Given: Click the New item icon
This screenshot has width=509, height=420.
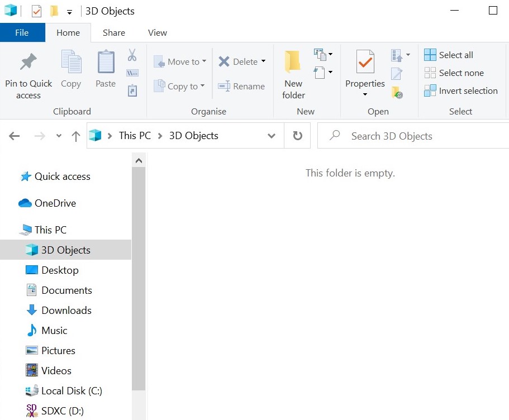Looking at the screenshot, I should [320, 55].
